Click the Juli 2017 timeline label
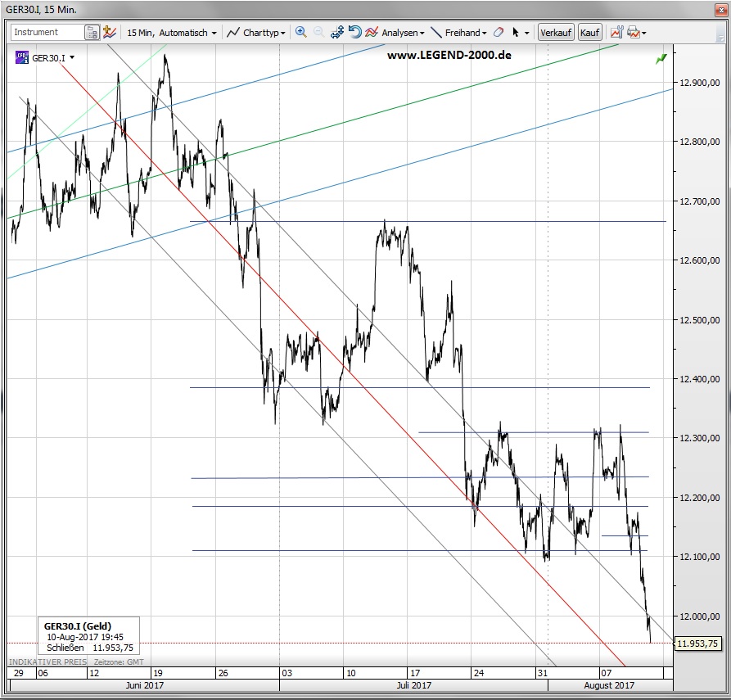 pyautogui.click(x=414, y=685)
